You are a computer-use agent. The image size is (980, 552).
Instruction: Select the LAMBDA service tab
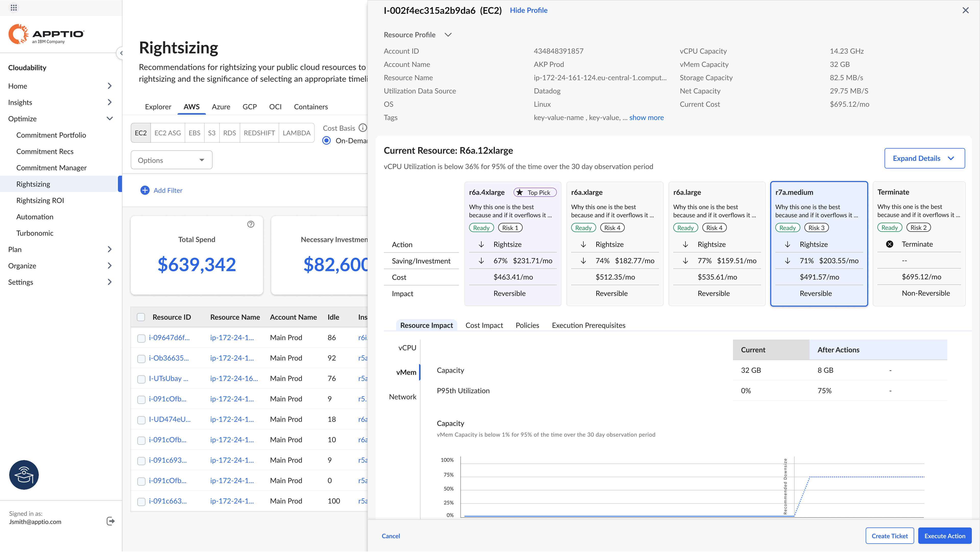pyautogui.click(x=296, y=133)
